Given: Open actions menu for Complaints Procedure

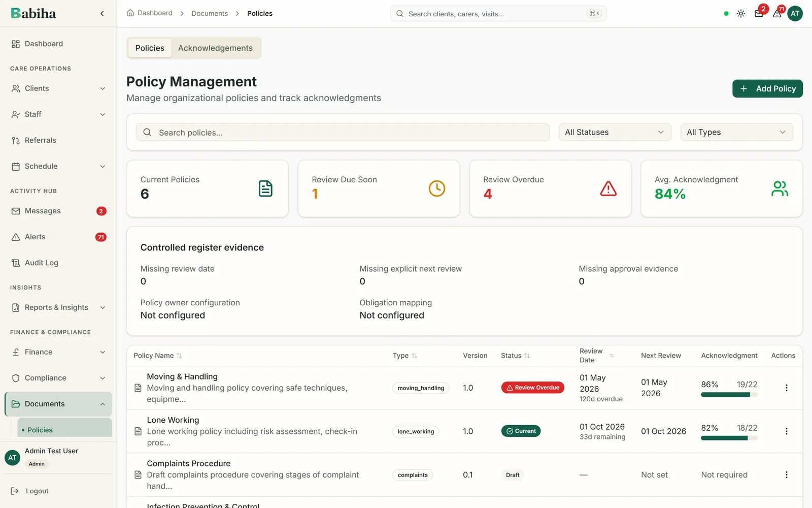Looking at the screenshot, I should coord(786,474).
